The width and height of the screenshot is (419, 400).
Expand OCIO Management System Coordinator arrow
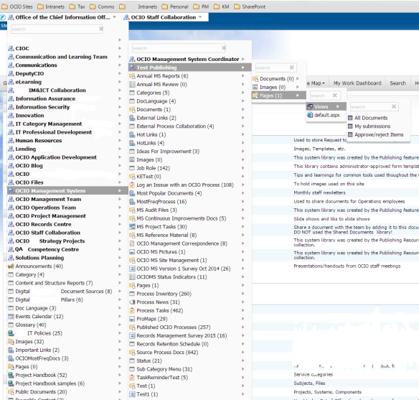coord(243,59)
